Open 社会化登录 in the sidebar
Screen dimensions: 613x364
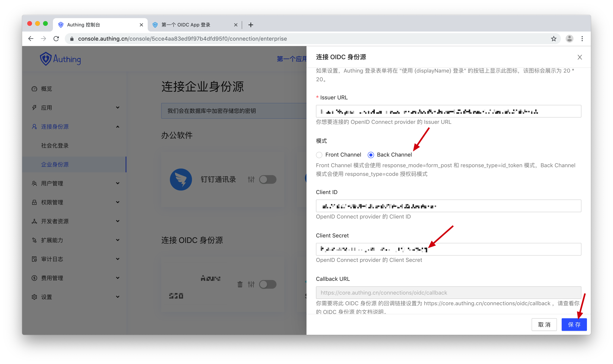click(x=55, y=146)
